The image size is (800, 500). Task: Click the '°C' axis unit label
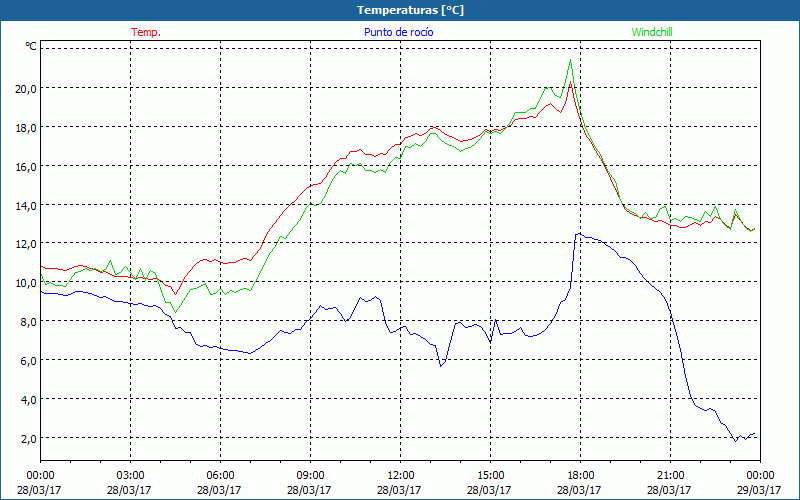(x=31, y=46)
